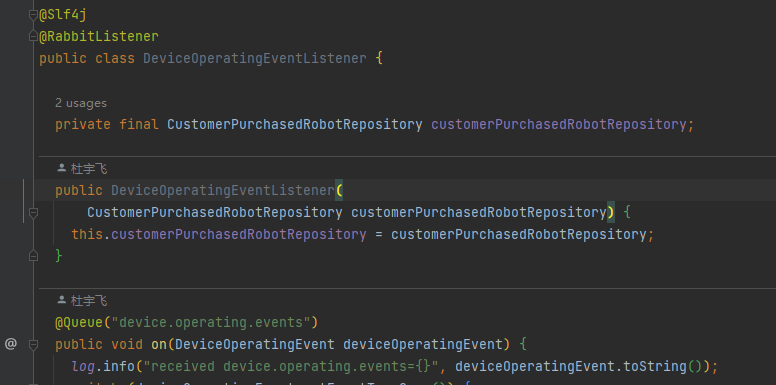
Task: Collapse fold marker at @RabbitListener line
Action: point(33,37)
